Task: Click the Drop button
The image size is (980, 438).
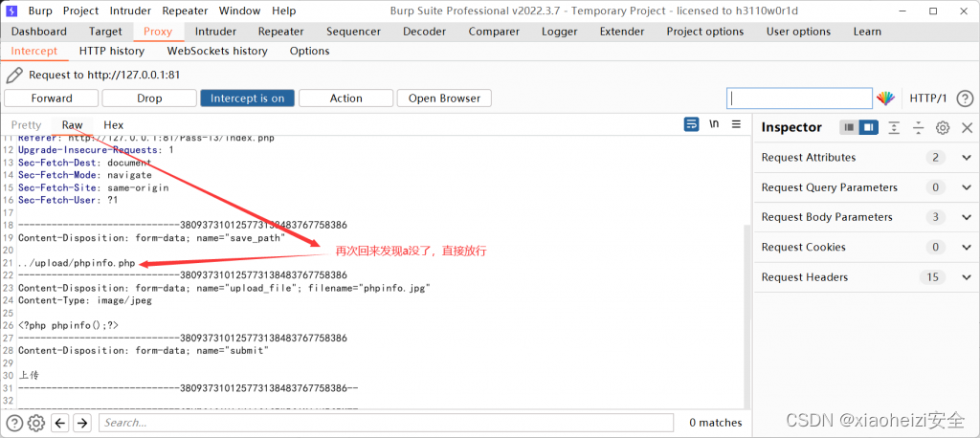Action: [149, 99]
